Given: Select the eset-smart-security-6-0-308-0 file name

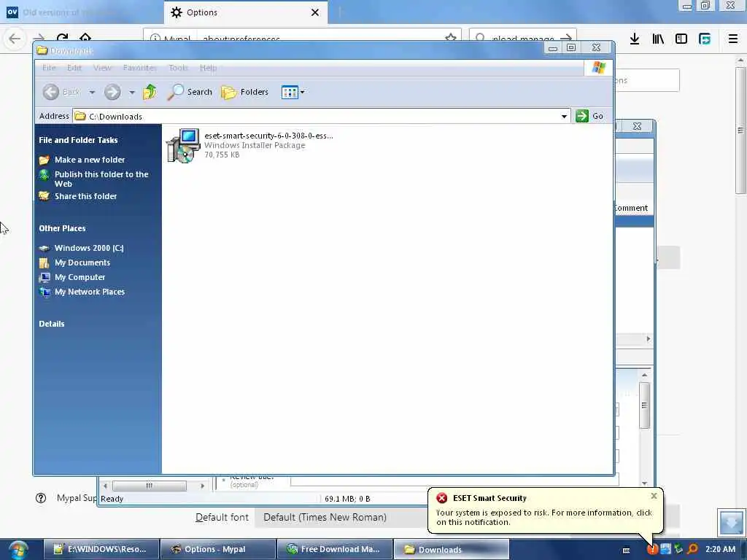Looking at the screenshot, I should click(x=268, y=136).
